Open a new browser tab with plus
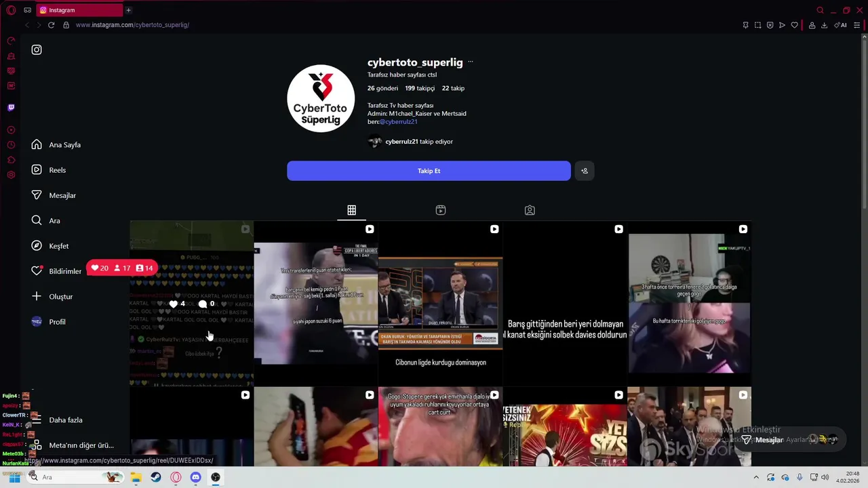 [x=128, y=10]
